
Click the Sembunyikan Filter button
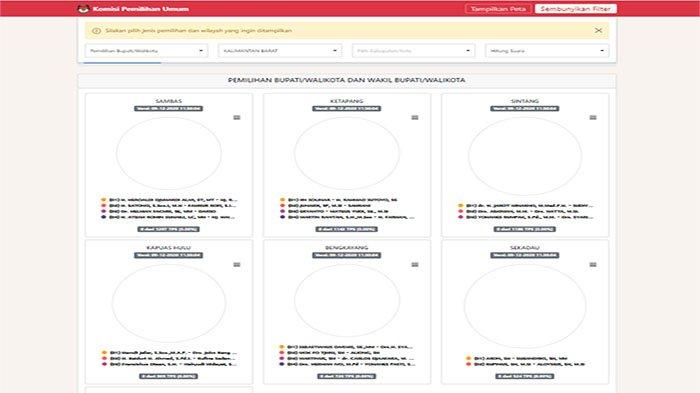tap(575, 9)
